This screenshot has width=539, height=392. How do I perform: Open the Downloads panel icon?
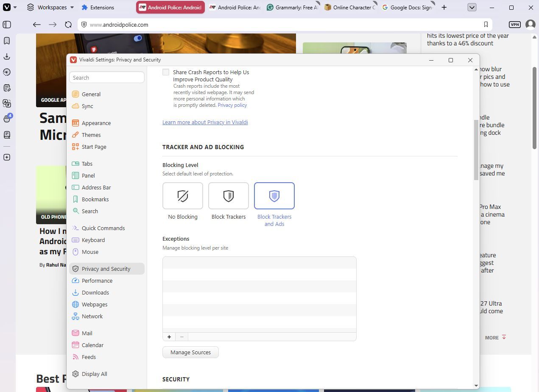[x=7, y=56]
